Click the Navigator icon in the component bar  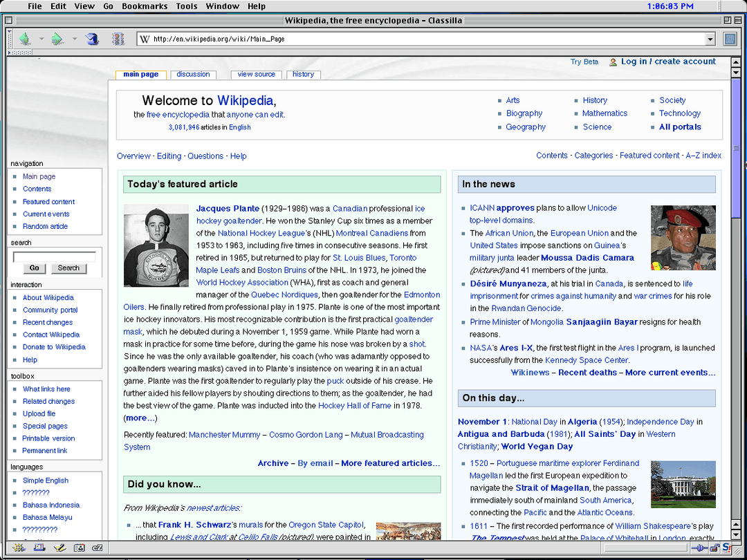[x=19, y=548]
